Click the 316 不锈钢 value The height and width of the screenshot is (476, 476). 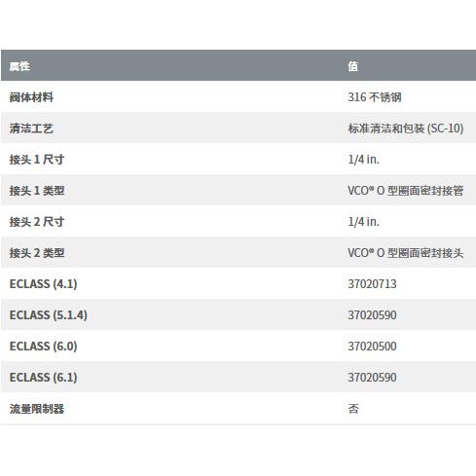point(375,97)
